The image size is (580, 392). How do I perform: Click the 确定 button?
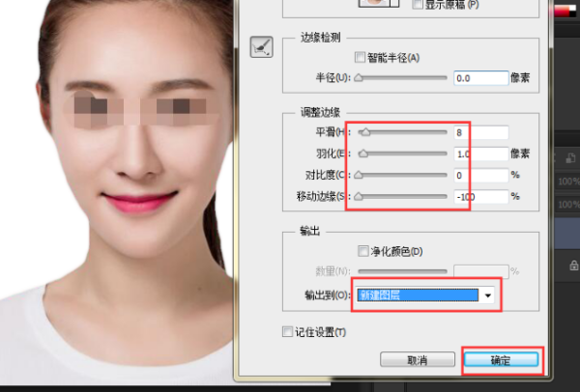501,360
